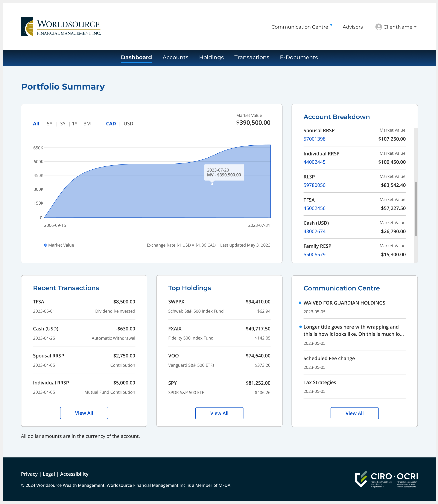Open the Holdings tab

click(x=211, y=57)
